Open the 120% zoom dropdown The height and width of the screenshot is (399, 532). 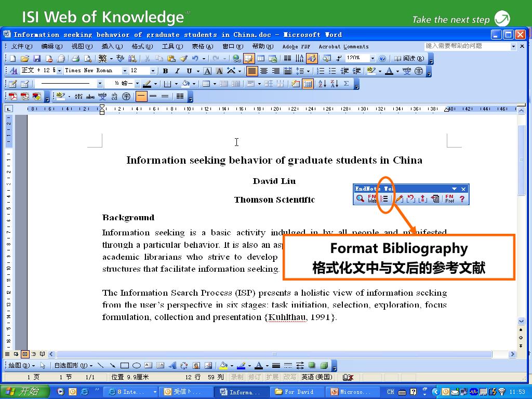(x=373, y=58)
